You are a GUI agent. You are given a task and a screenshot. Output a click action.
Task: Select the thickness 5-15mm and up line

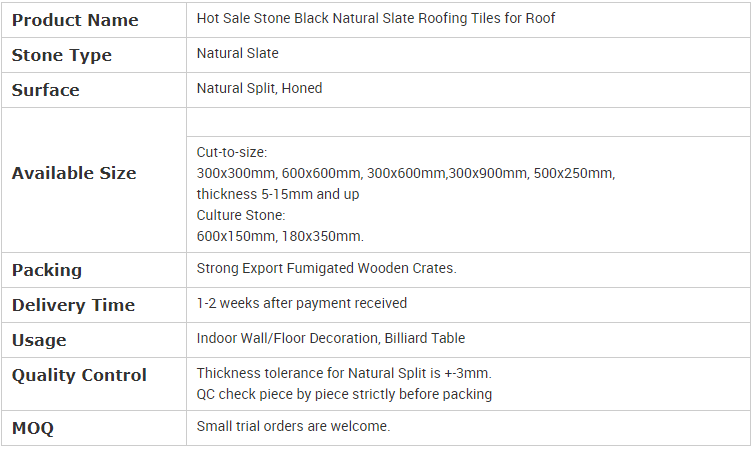[x=278, y=194]
